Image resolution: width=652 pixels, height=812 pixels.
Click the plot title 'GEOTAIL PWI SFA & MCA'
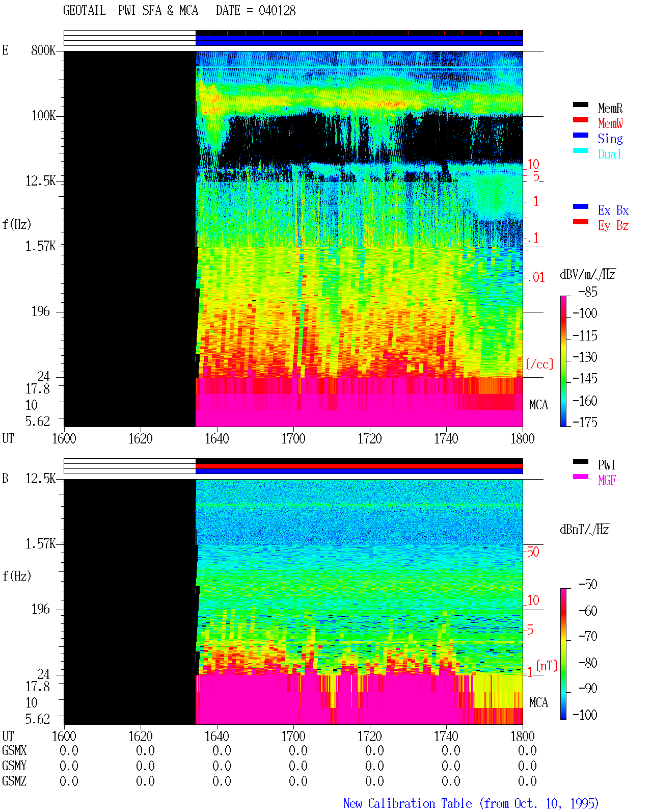click(130, 11)
